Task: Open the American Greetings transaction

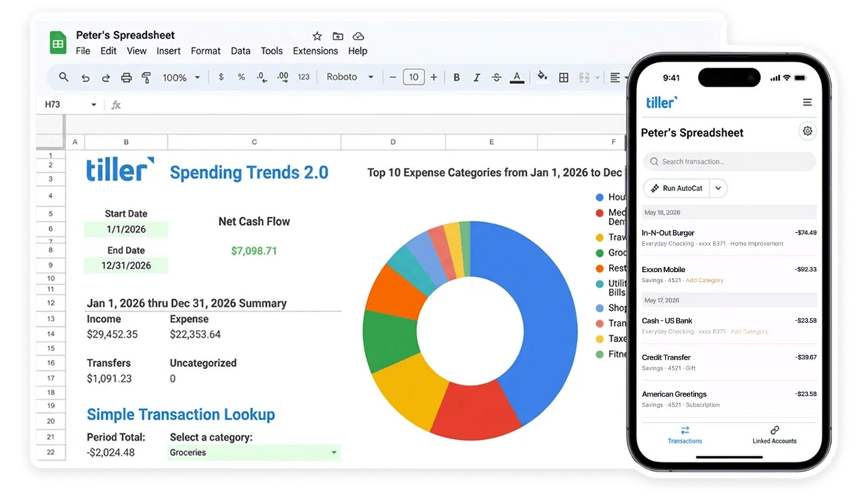Action: click(x=729, y=399)
